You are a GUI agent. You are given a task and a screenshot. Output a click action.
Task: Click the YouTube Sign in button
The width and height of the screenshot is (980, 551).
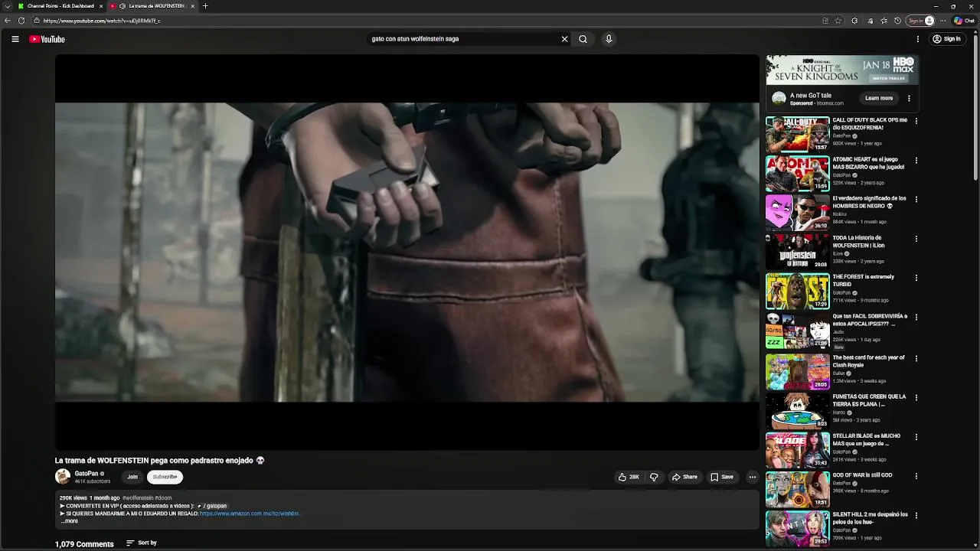(946, 39)
